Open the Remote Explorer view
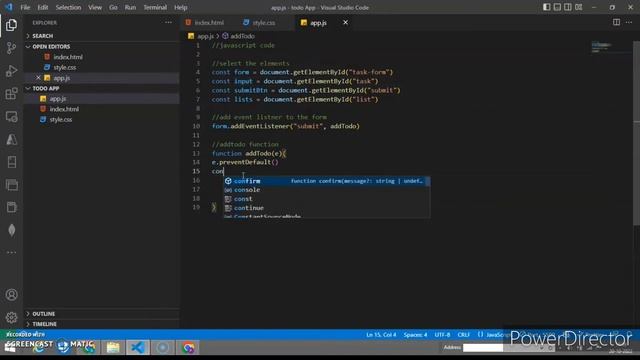640x360 pixels. click(x=11, y=117)
